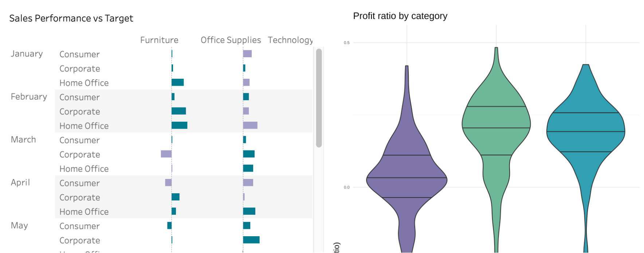Screen dimensions: 644x253
Task: Click January Home Office's Furniture bar
Action: pyautogui.click(x=178, y=82)
